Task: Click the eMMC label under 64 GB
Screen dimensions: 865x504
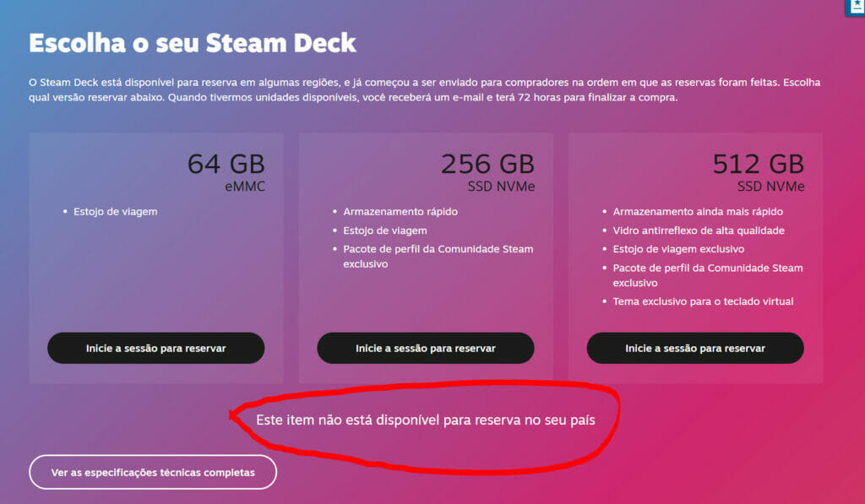Action: click(x=243, y=187)
